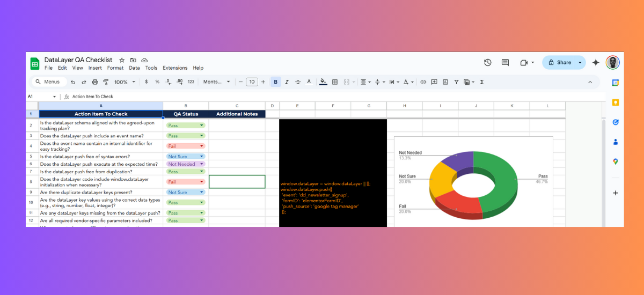Screen dimensions: 644x295
Task: Open the text color picker
Action: 309,82
